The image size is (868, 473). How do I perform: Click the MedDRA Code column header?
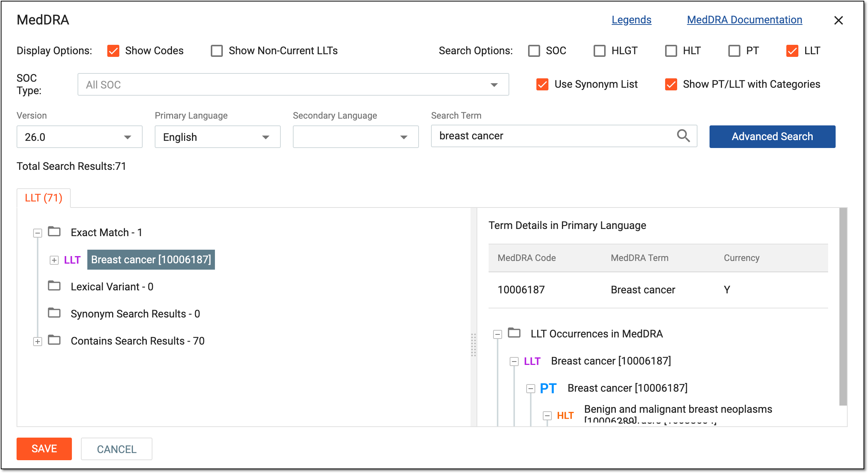click(x=527, y=258)
